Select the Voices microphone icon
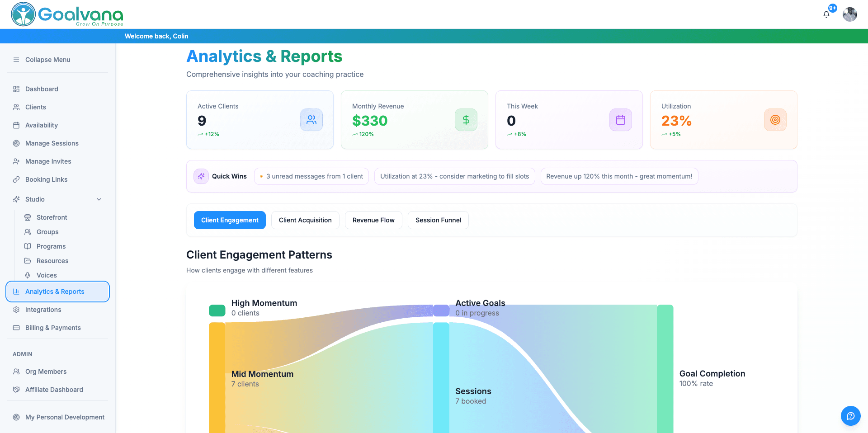This screenshot has height=433, width=868. pyautogui.click(x=28, y=275)
